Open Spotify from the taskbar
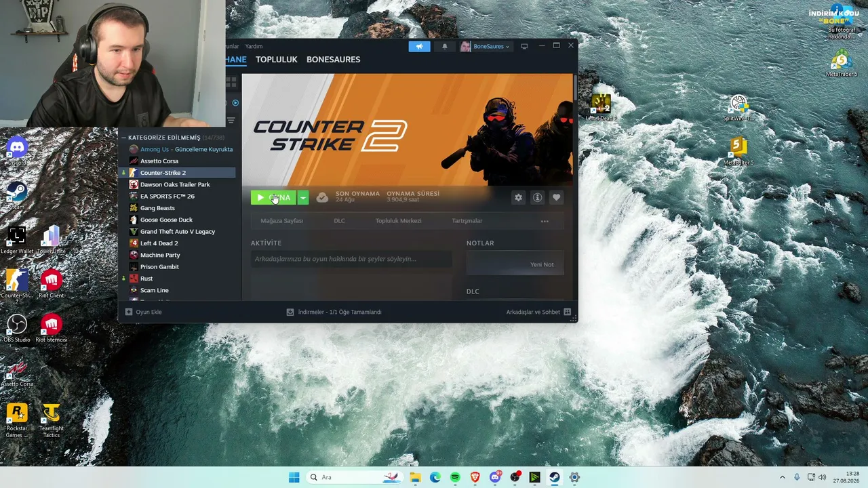 point(455,477)
